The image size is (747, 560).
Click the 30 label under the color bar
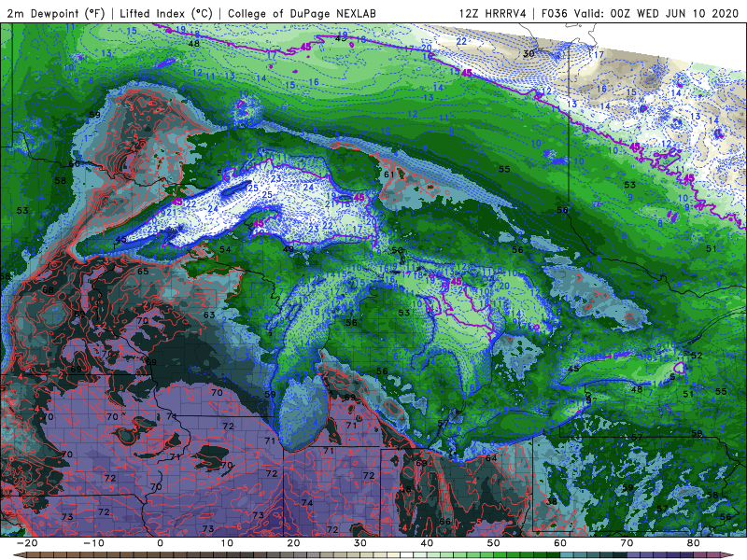click(360, 543)
